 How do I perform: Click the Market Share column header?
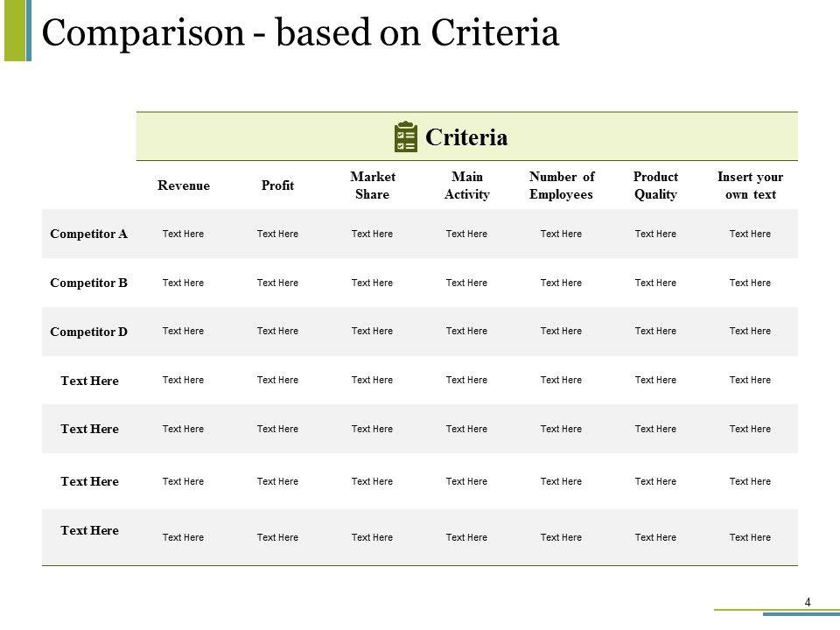point(372,185)
